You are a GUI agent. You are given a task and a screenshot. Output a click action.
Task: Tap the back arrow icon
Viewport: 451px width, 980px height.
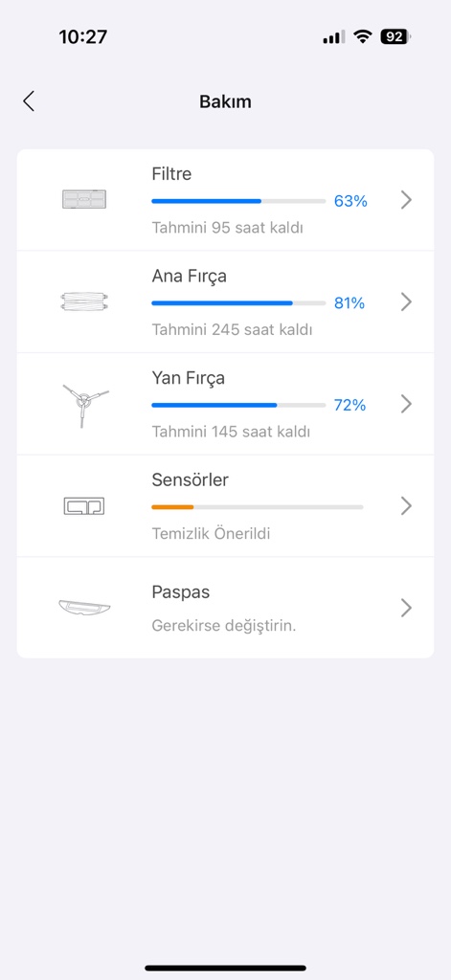[x=29, y=101]
